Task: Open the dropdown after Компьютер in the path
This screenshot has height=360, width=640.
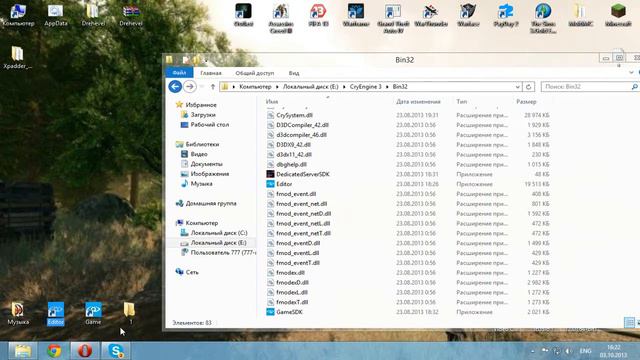Action: click(277, 87)
